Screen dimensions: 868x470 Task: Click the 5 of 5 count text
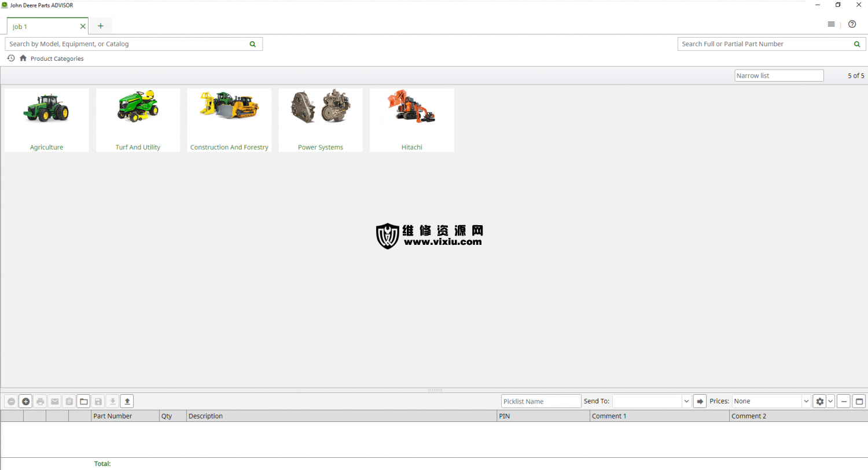tap(856, 76)
